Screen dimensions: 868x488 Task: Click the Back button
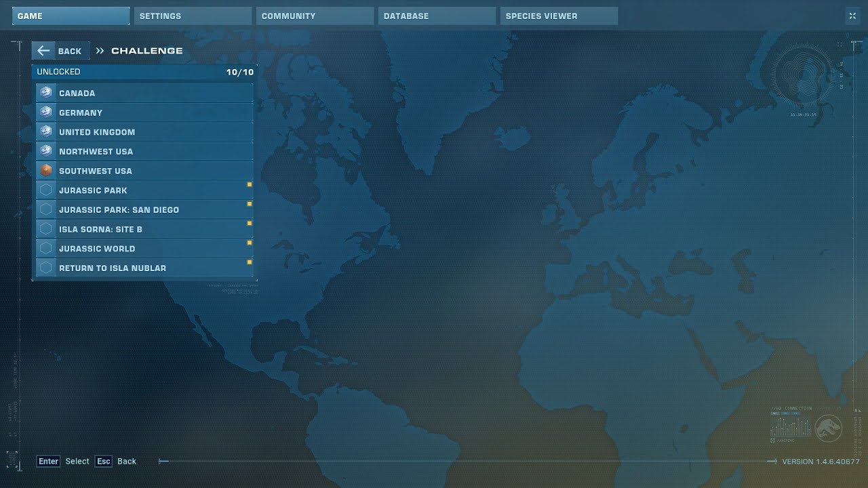(x=60, y=51)
